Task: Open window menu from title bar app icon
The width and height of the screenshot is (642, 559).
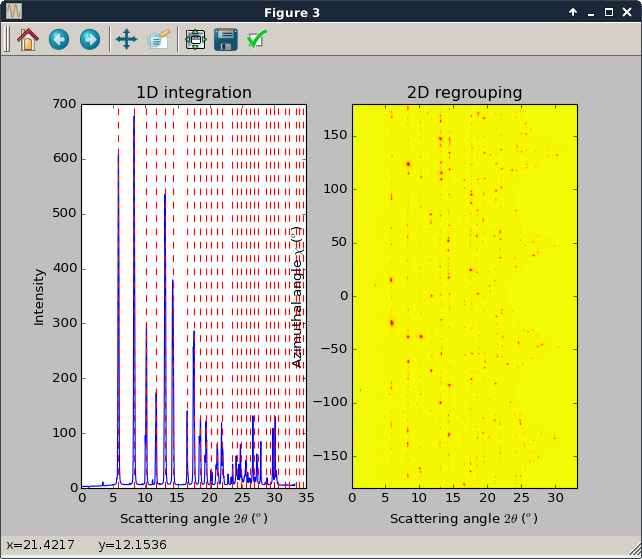Action: (x=13, y=12)
